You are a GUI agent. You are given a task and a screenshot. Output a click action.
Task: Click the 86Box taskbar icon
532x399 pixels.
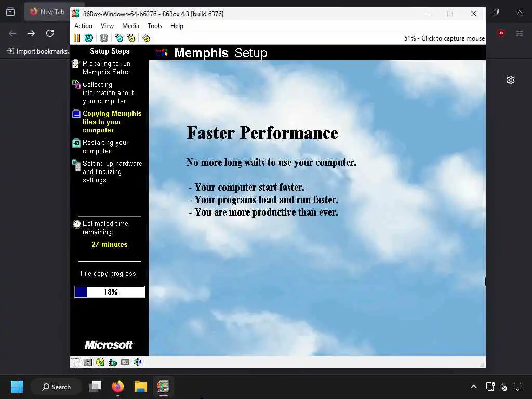pyautogui.click(x=163, y=387)
